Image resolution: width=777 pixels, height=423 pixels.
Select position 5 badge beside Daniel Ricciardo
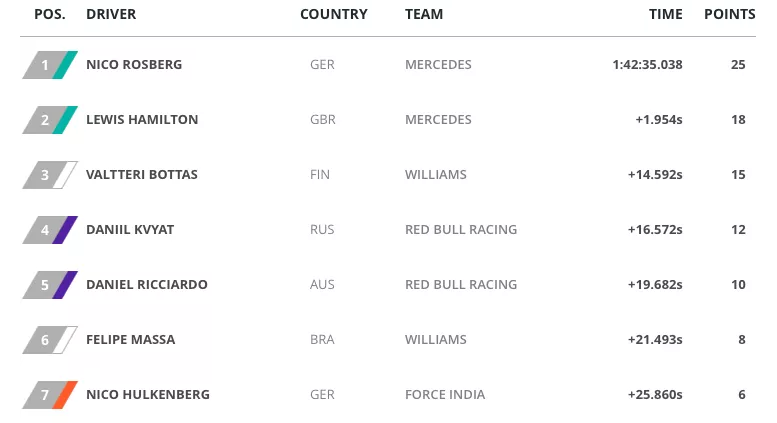point(50,285)
